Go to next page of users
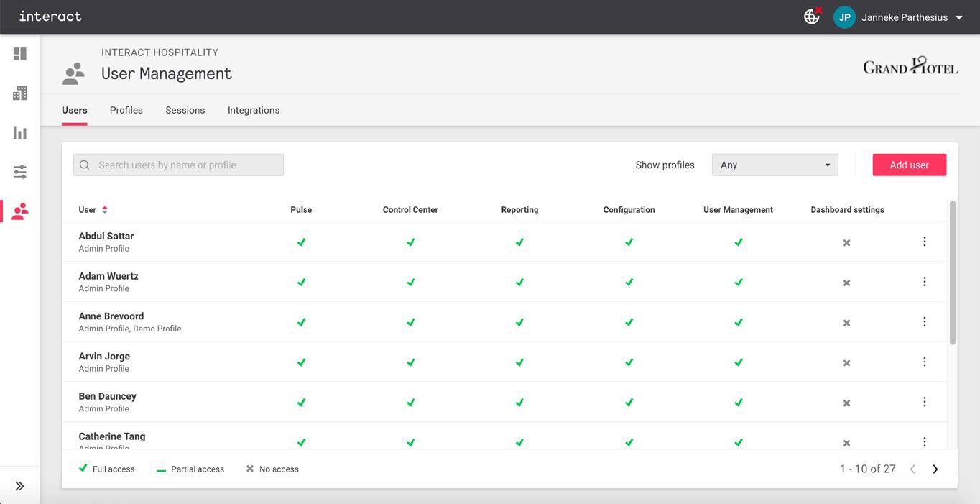The image size is (980, 504). tap(935, 469)
